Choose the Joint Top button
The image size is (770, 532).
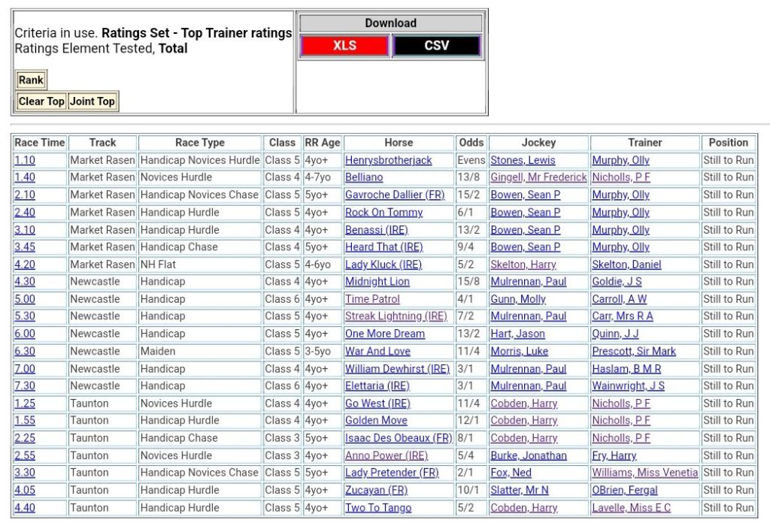[x=92, y=101]
